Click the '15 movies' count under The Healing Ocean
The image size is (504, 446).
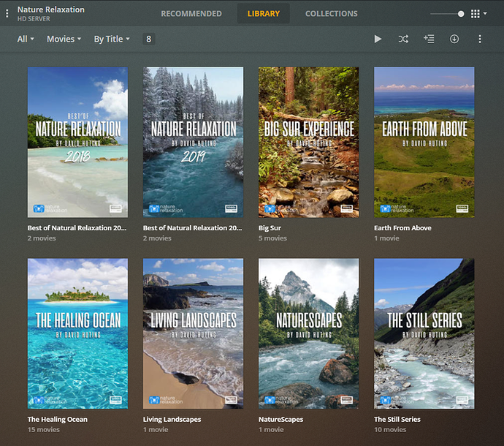tap(44, 430)
